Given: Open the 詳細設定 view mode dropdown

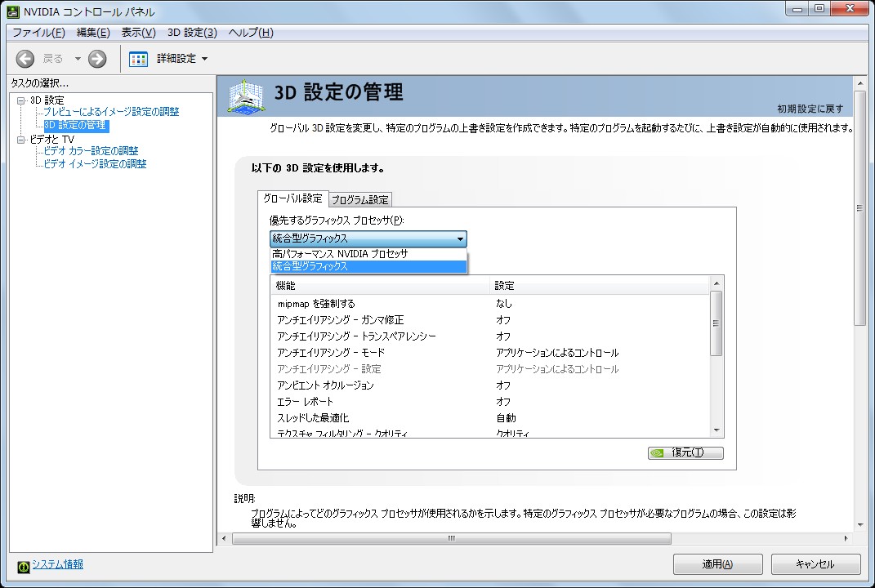Looking at the screenshot, I should point(204,59).
